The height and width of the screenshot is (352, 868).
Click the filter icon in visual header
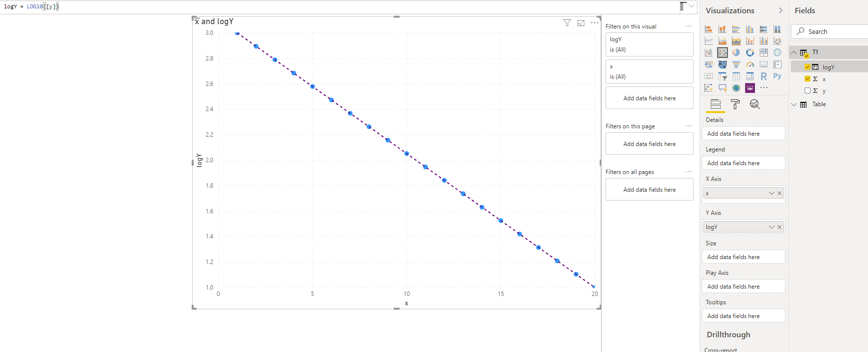567,23
